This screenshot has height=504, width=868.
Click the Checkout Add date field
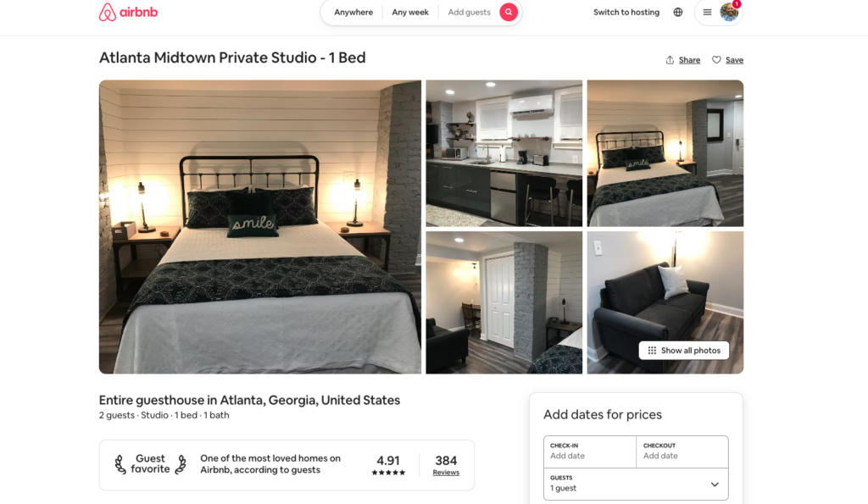(682, 451)
